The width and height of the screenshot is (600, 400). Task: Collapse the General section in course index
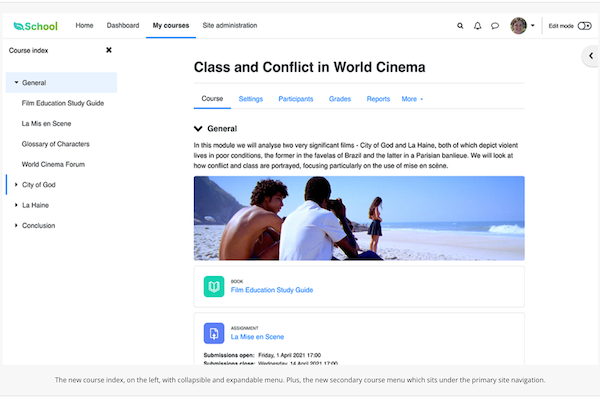pos(16,83)
